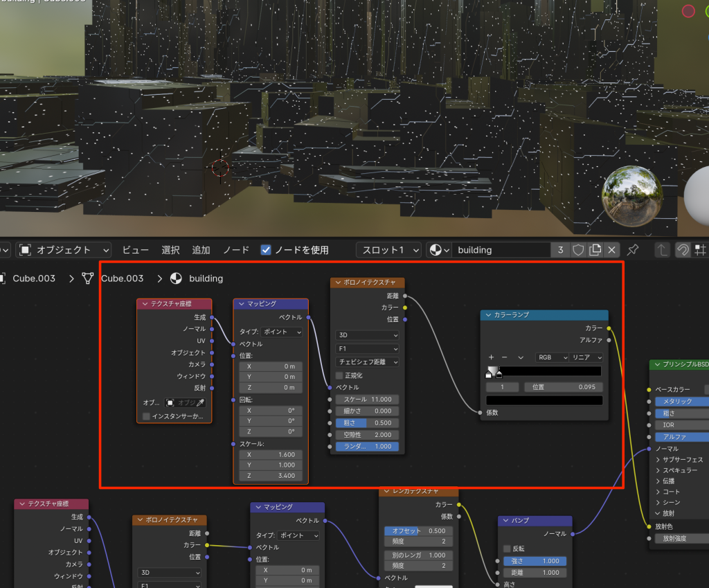Open the ビュー menu

click(136, 250)
